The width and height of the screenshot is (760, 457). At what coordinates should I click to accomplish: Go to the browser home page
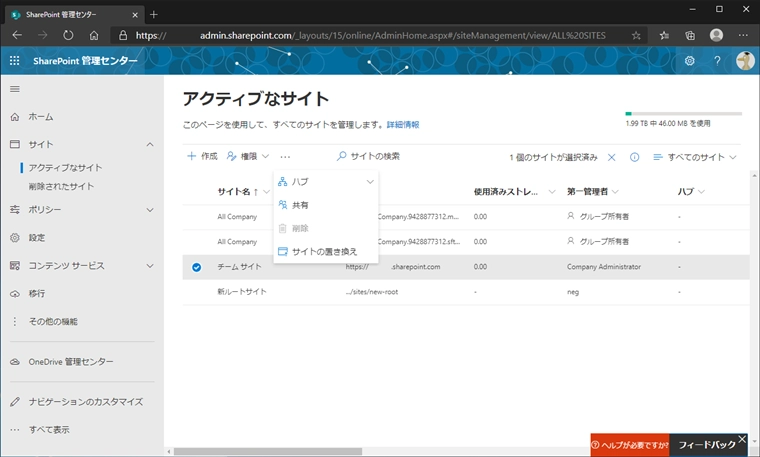point(94,35)
